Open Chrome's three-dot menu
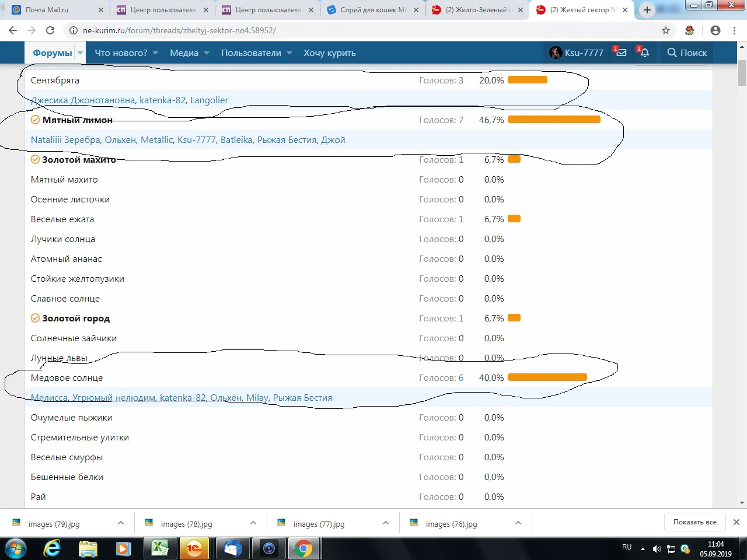The height and width of the screenshot is (560, 747). (735, 30)
